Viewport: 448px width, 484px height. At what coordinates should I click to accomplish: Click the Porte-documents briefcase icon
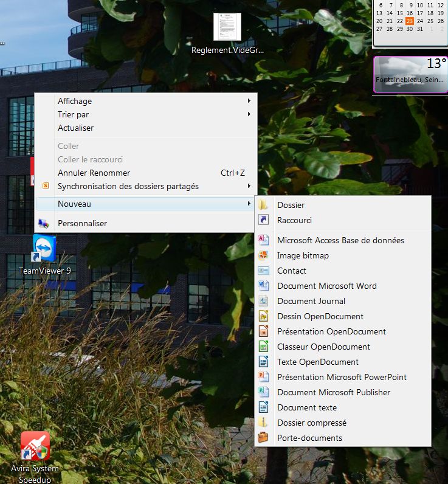point(263,438)
